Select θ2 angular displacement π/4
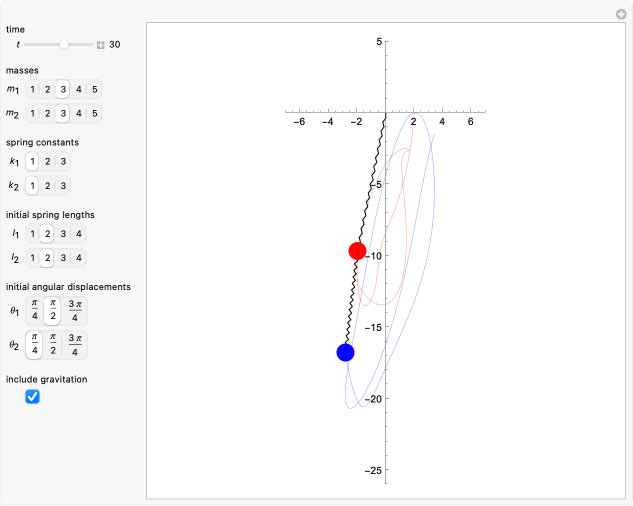Viewport: 633px width, 506px height. click(x=35, y=345)
